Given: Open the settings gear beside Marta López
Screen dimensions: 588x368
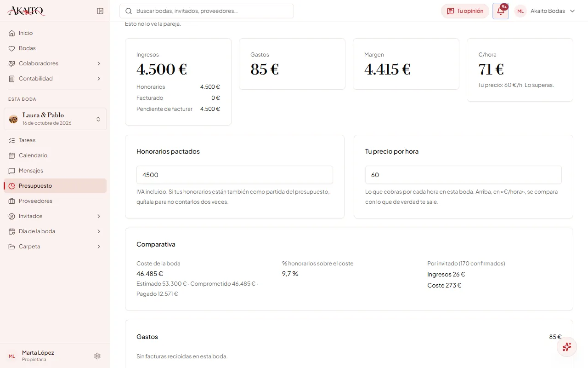Looking at the screenshot, I should coord(97,356).
